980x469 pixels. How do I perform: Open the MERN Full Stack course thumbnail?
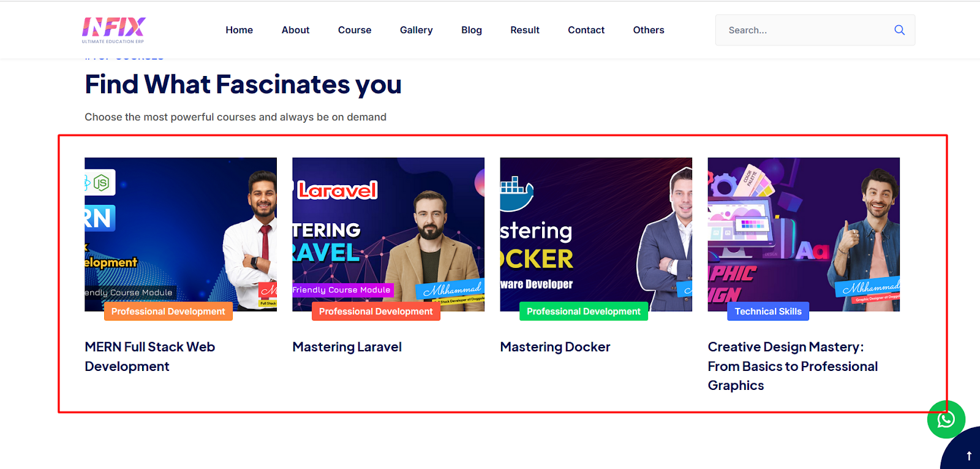[x=181, y=234]
